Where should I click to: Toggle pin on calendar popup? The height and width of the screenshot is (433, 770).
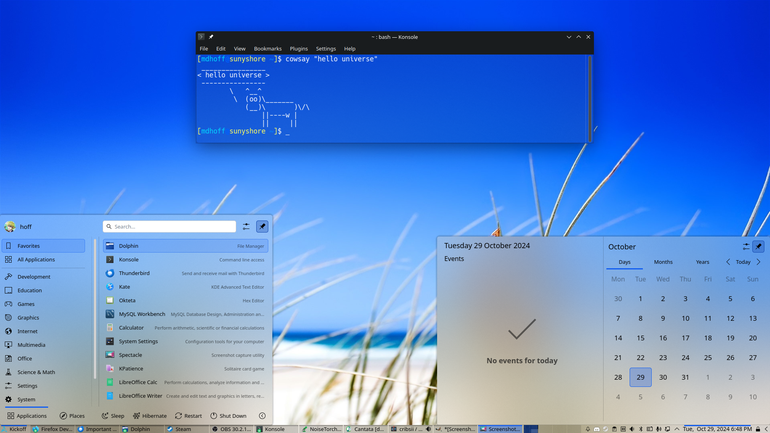pyautogui.click(x=758, y=246)
